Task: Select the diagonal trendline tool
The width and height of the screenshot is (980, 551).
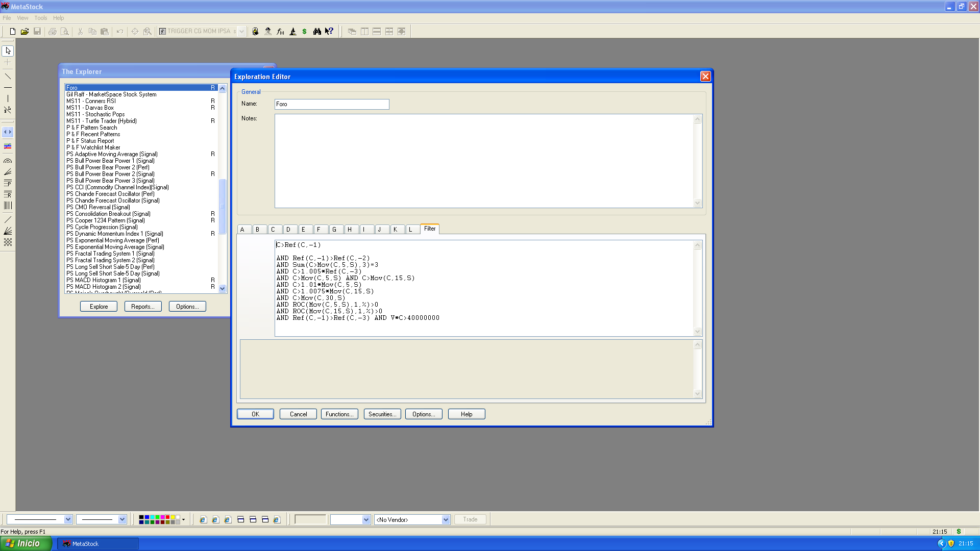Action: point(8,77)
